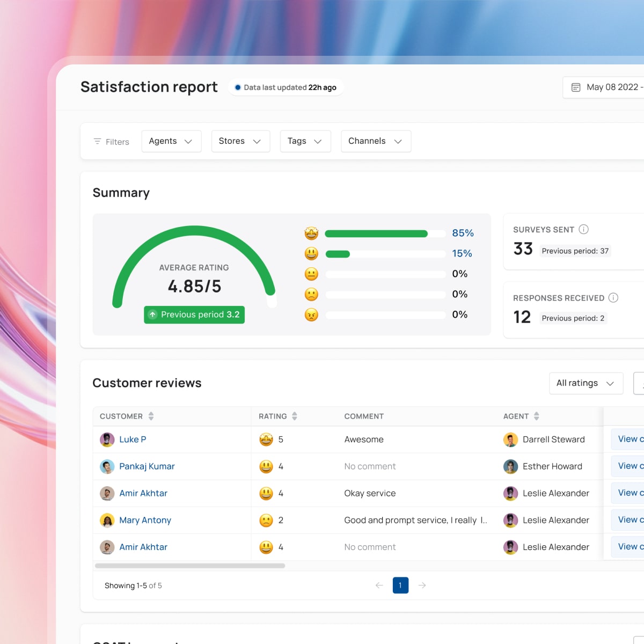The image size is (644, 644).
Task: Open customer Mary Antony link
Action: (x=145, y=520)
